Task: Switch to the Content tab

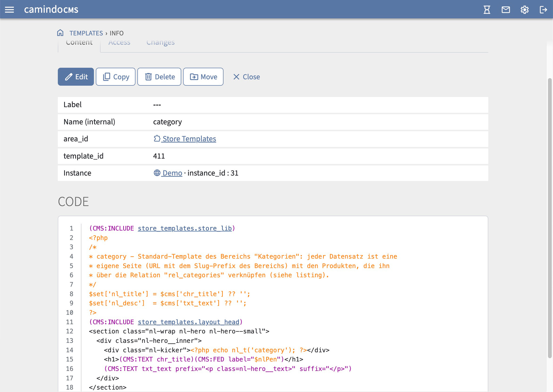Action: click(x=79, y=42)
